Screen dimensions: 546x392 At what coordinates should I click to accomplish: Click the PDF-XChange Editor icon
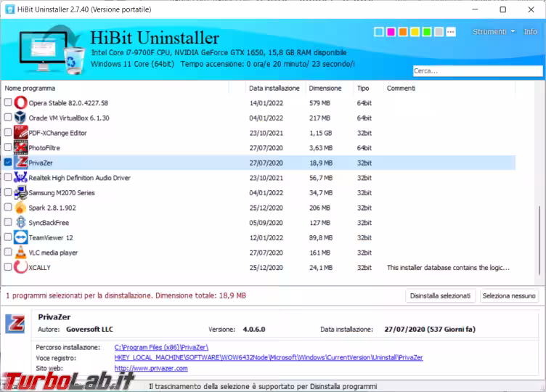[x=20, y=133]
